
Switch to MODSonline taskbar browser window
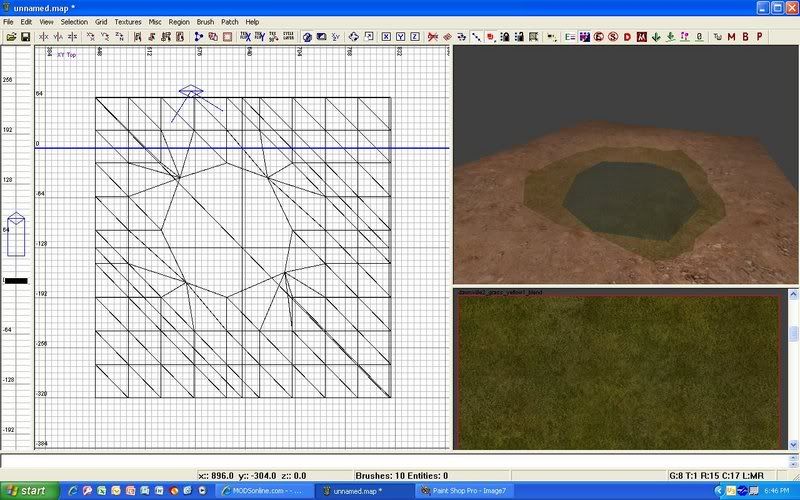click(264, 491)
